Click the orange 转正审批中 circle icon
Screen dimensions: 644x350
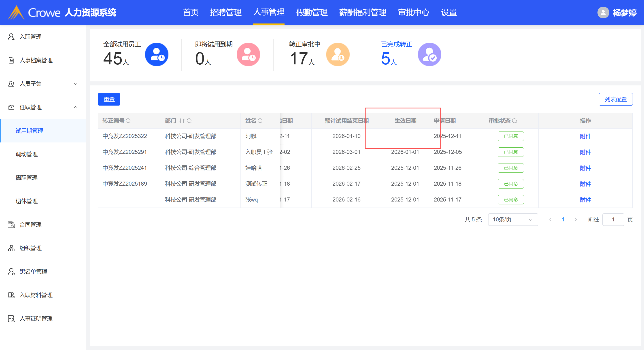click(x=338, y=54)
